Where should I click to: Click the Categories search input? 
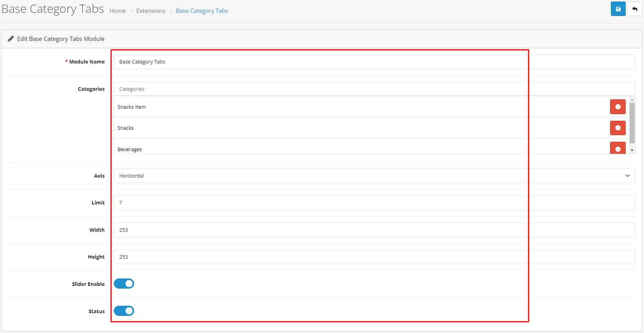(374, 89)
